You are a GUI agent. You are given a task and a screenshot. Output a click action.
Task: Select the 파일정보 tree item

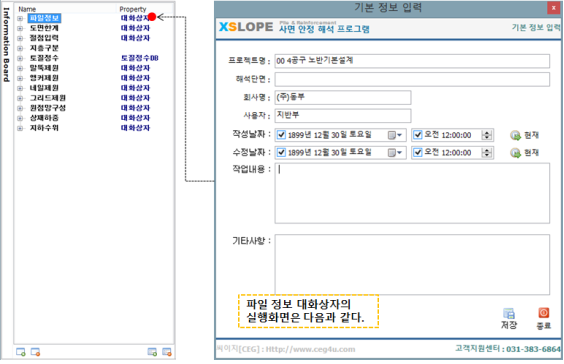pos(44,18)
